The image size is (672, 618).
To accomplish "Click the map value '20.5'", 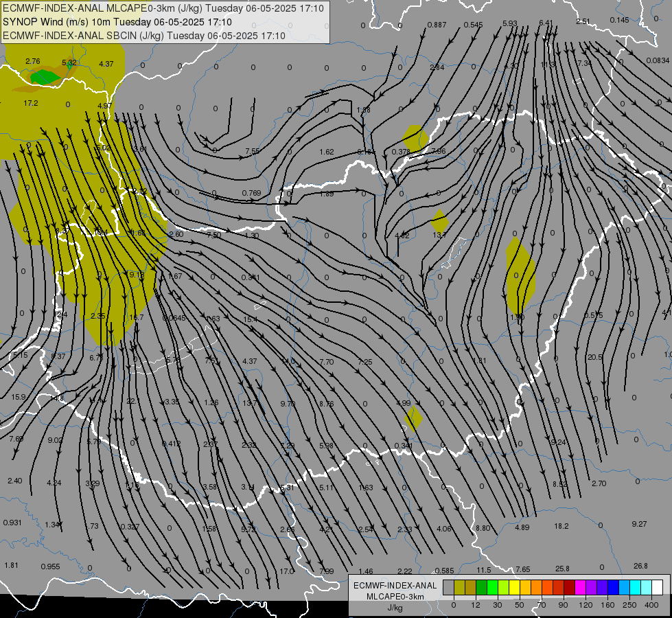I will click(x=594, y=357).
